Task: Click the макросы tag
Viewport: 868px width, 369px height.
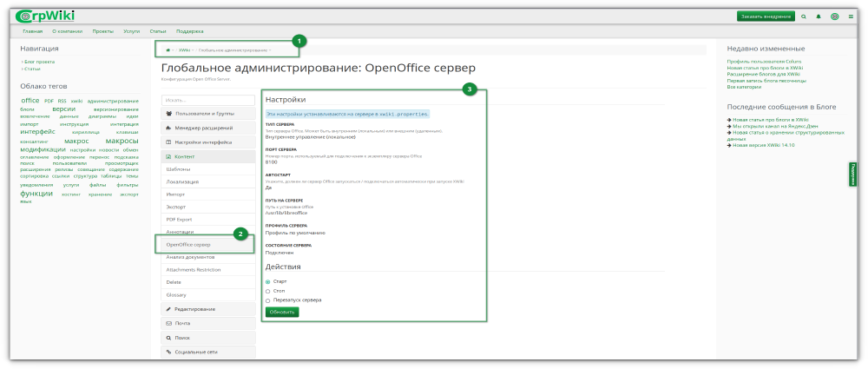Action: point(122,141)
